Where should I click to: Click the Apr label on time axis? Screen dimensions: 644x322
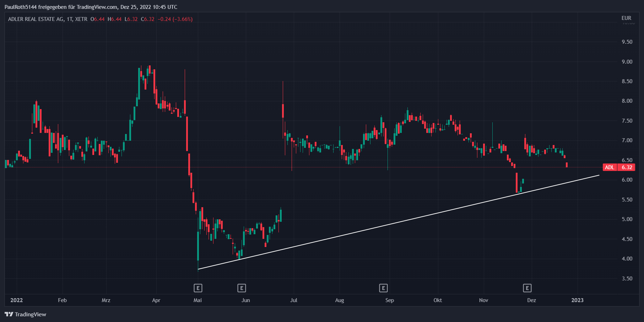(156, 300)
